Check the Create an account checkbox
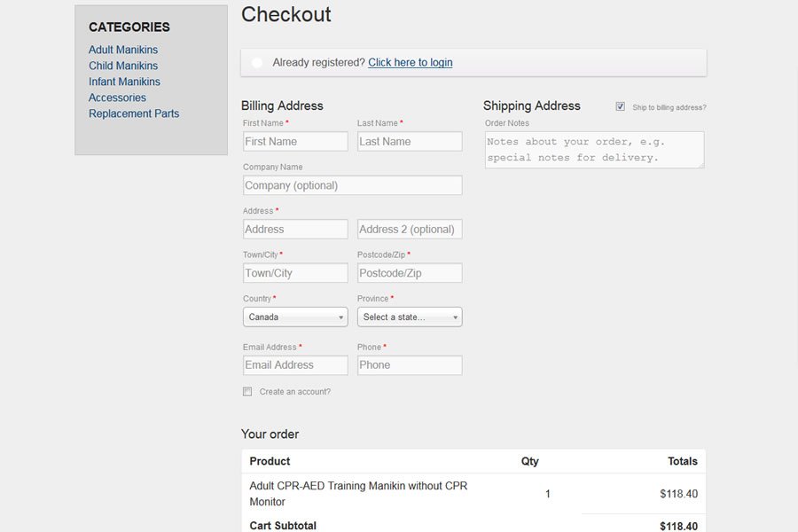798x532 pixels. [247, 392]
